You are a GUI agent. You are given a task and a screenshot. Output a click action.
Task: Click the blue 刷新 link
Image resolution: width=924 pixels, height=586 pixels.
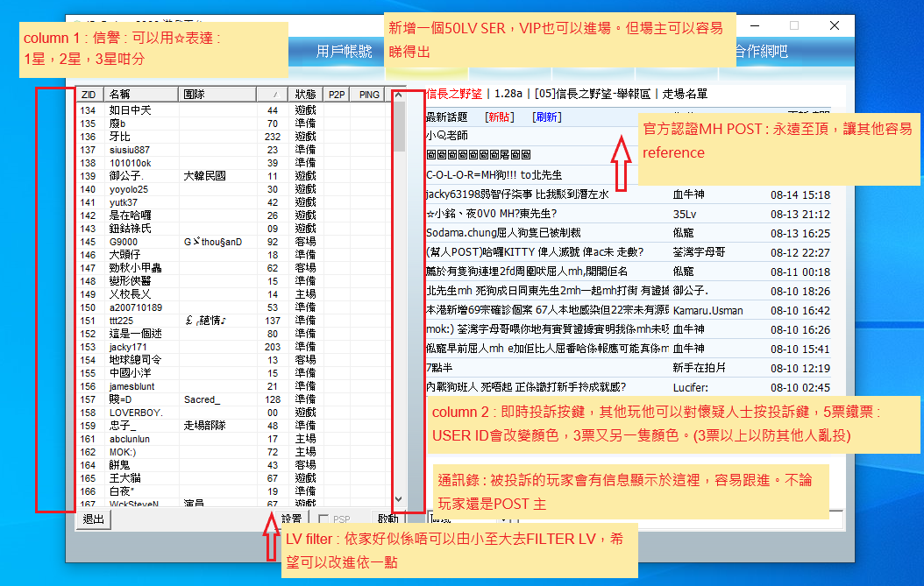(546, 117)
